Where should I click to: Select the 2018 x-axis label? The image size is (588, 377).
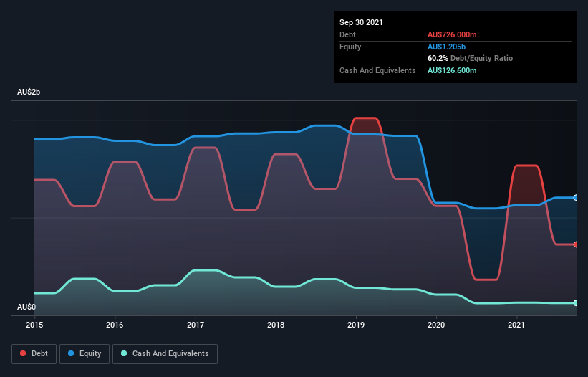276,325
